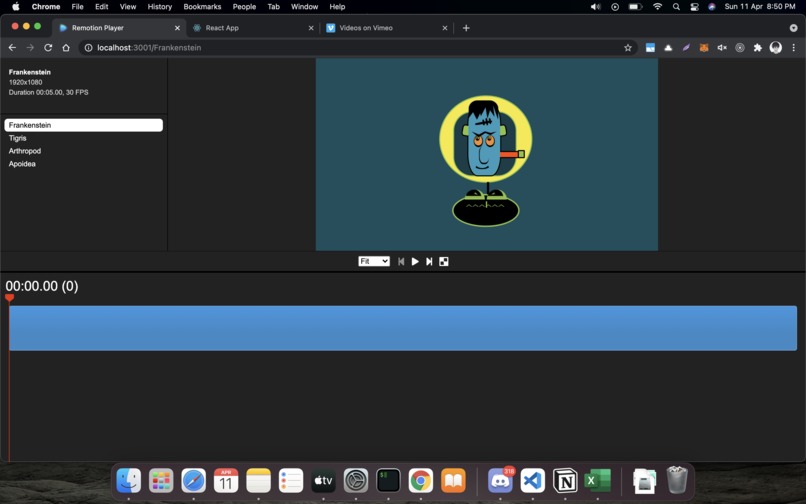View site information icon

point(88,47)
